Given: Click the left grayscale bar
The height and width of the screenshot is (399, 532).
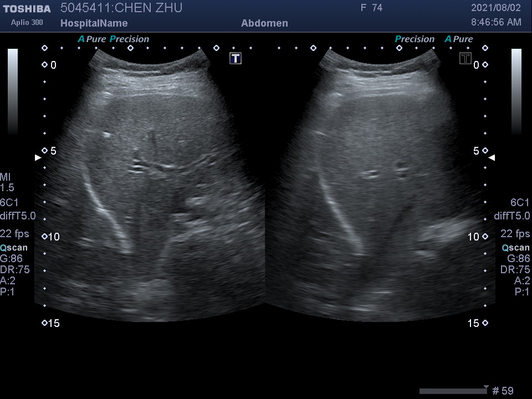Looking at the screenshot, I should tap(13, 91).
